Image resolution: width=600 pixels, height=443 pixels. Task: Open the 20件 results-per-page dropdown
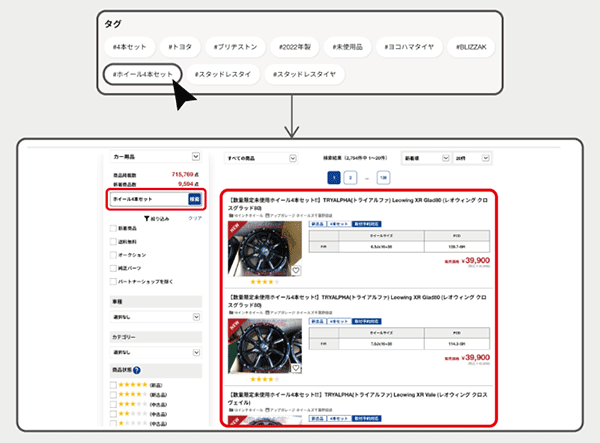472,158
